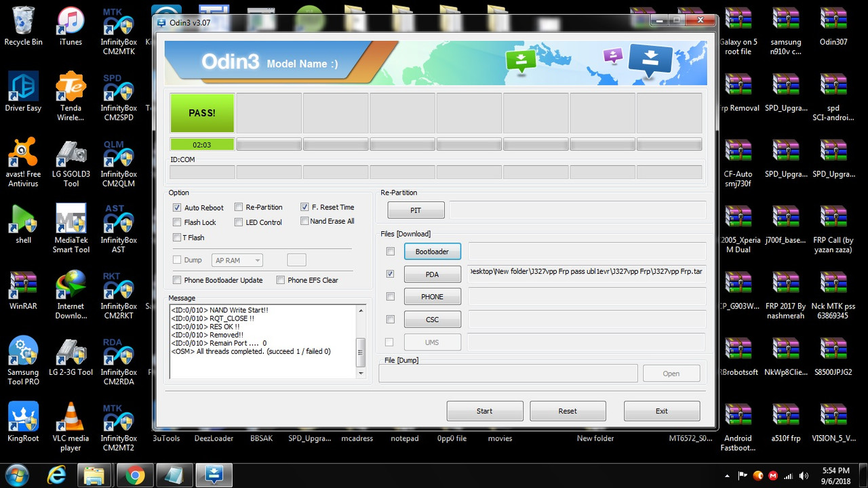
Task: Click the Start button in Odin3
Action: 485,411
